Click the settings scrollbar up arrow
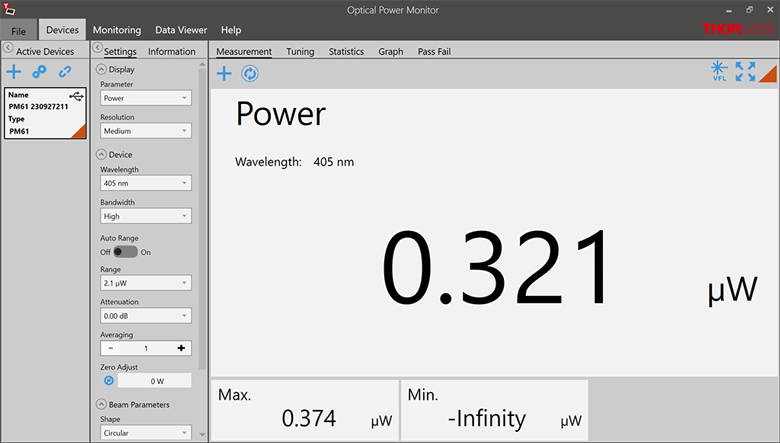780x443 pixels. [x=202, y=64]
